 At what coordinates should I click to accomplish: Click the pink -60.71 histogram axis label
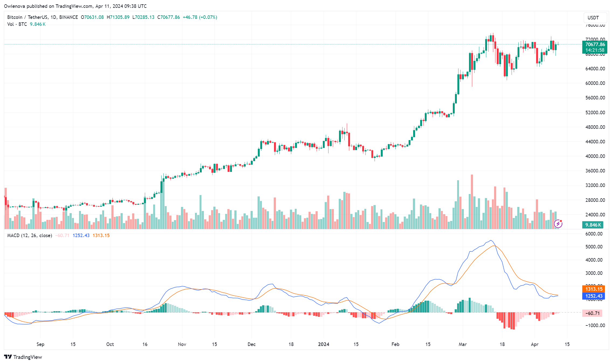[x=594, y=313]
